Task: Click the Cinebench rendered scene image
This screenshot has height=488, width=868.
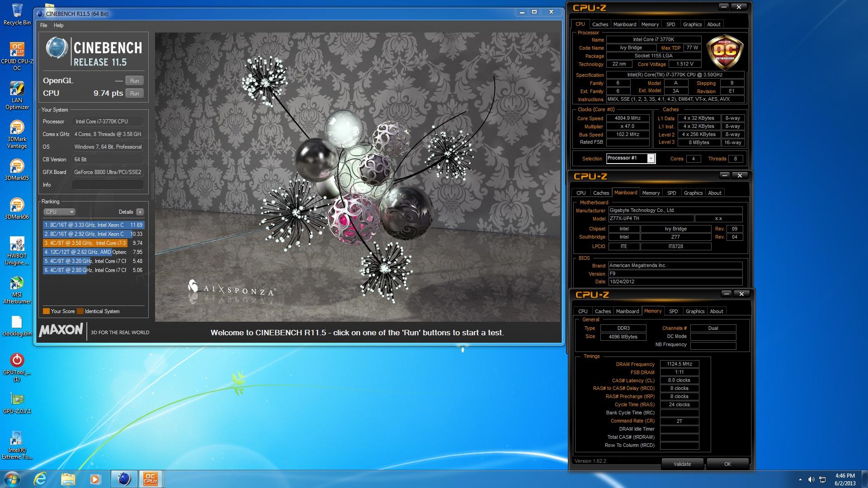Action: 357,177
